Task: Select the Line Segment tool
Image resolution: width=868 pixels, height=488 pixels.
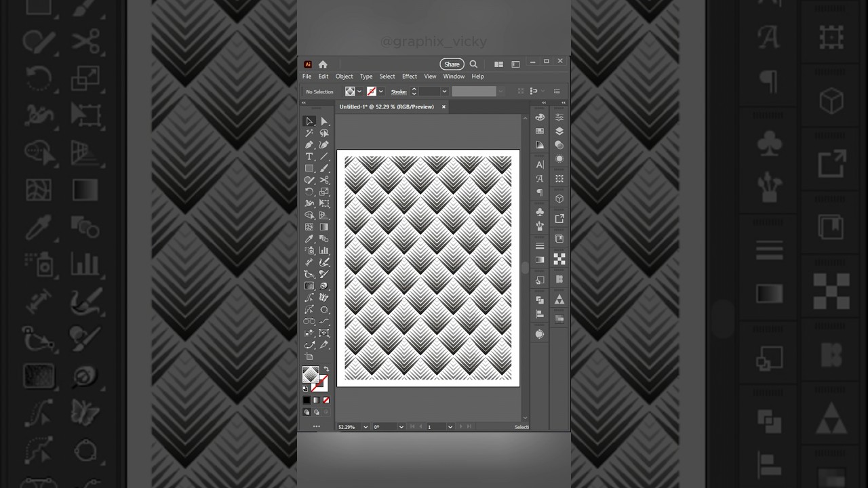Action: point(324,157)
